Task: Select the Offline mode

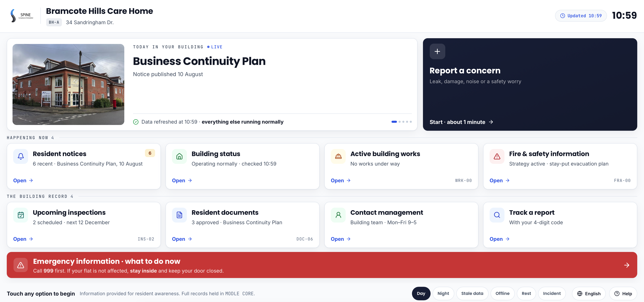Action: click(x=502, y=294)
